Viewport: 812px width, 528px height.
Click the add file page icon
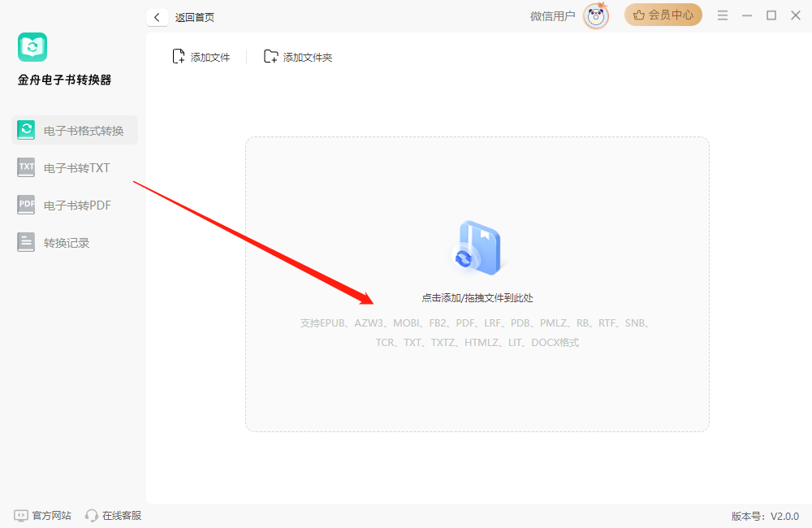(178, 57)
